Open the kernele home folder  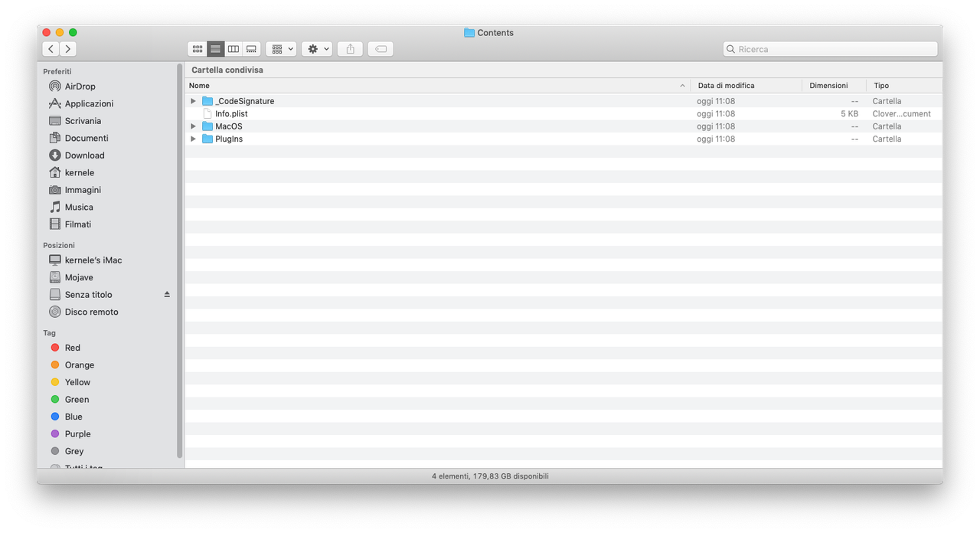79,172
